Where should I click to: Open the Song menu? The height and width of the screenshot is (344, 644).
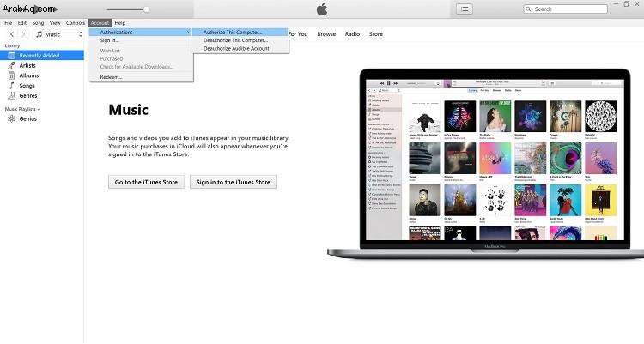(x=38, y=23)
